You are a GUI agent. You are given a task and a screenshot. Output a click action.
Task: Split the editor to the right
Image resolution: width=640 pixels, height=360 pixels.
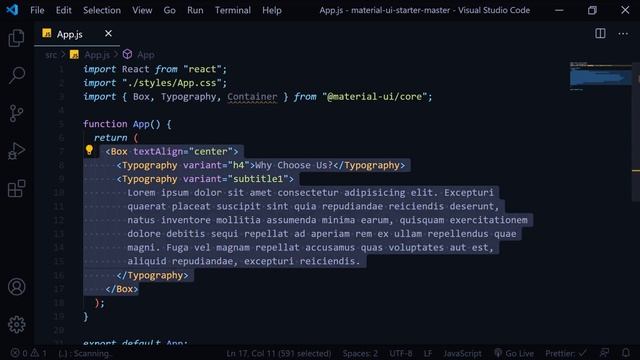pyautogui.click(x=600, y=33)
